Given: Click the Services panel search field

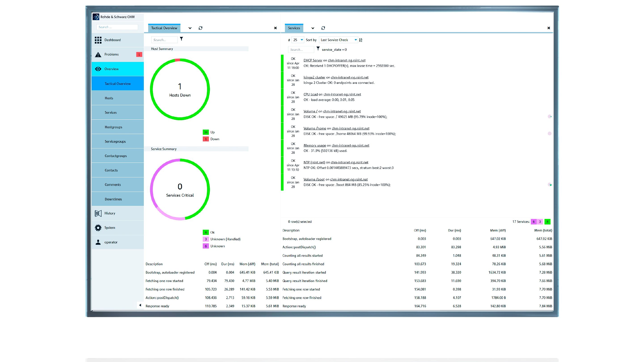Looking at the screenshot, I should [x=301, y=49].
